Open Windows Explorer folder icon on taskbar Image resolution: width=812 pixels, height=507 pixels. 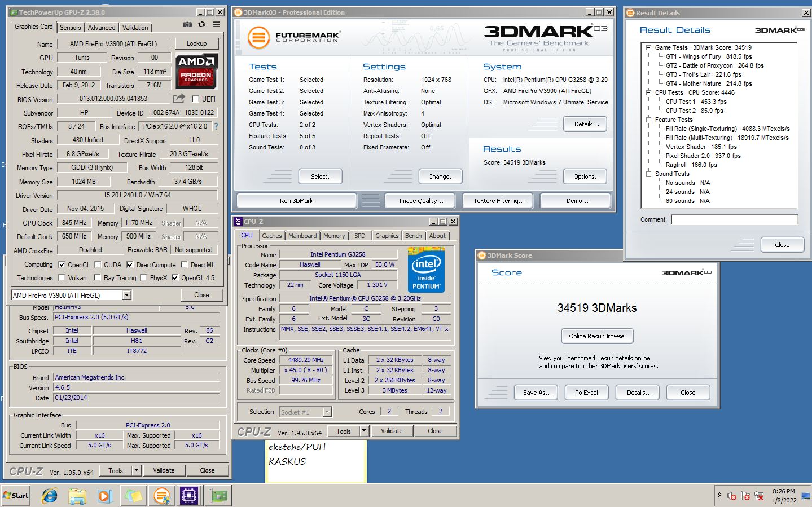tap(77, 496)
